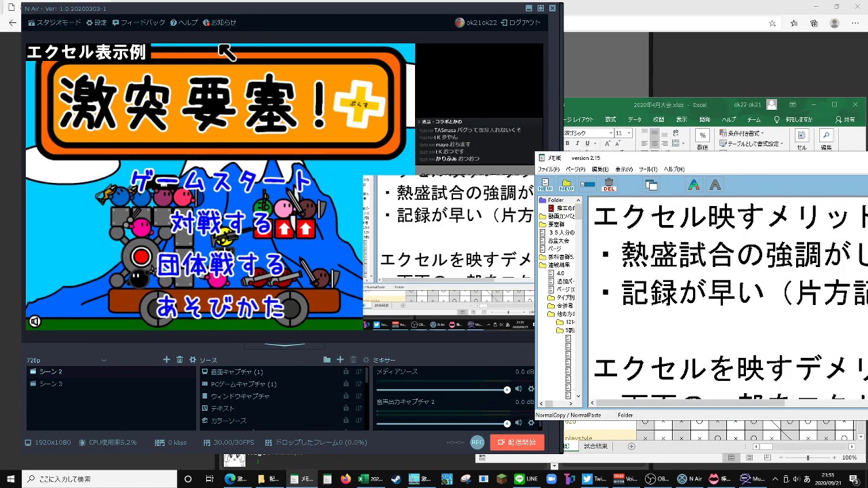
Task: Open テーブルとして書式設定 dropdown in Excel
Action: (752, 144)
